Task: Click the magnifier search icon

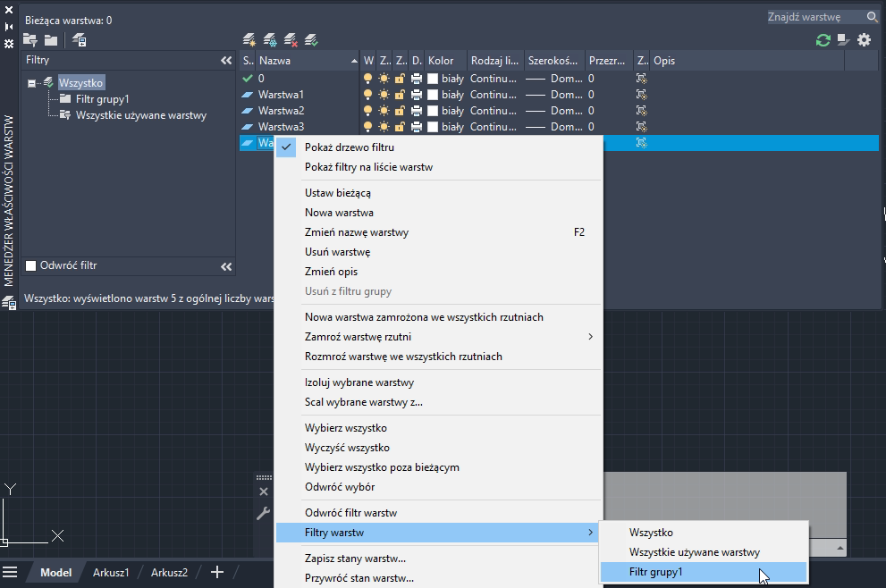Action: (873, 17)
